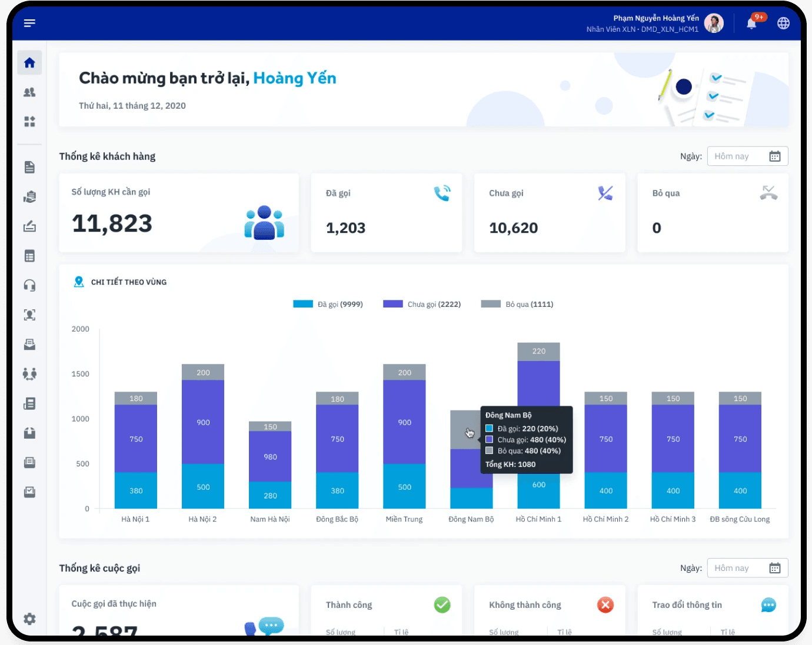The height and width of the screenshot is (645, 812).
Task: Open the Đã gọi 1,203 card
Action: tap(387, 213)
